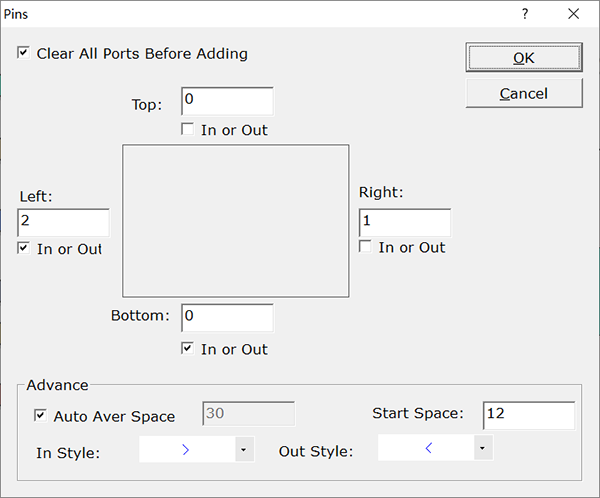Close the Pins dialog
600x498 pixels.
click(x=573, y=14)
